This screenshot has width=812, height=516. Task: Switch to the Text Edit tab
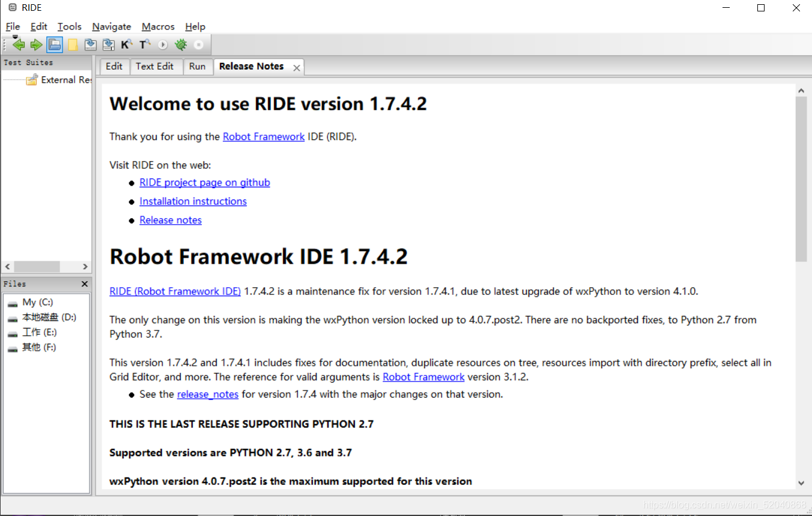tap(156, 66)
